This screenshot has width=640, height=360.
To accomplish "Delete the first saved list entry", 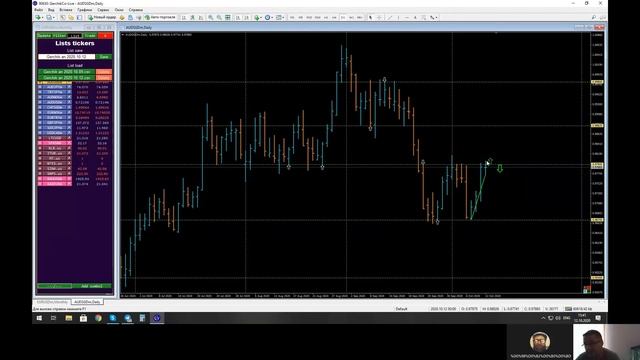I will pyautogui.click(x=104, y=71).
